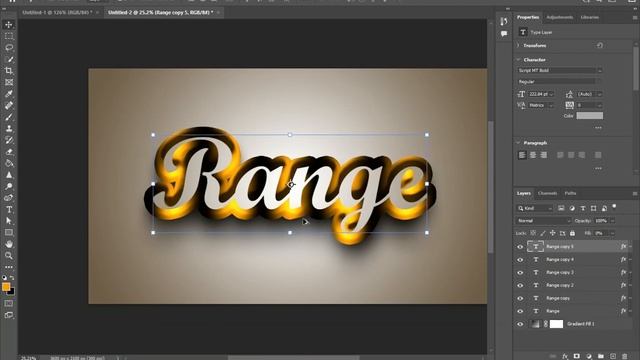The image size is (640, 360).
Task: Switch to the Adjustments tab
Action: pyautogui.click(x=560, y=17)
